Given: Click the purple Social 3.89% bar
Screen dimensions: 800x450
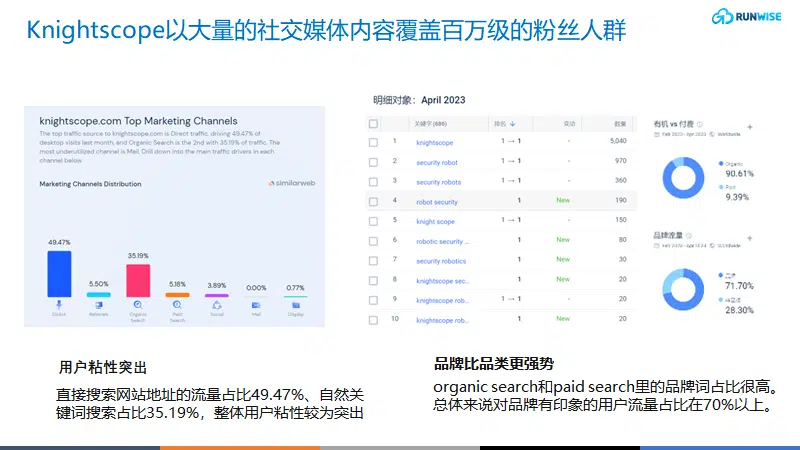Looking at the screenshot, I should [x=217, y=295].
